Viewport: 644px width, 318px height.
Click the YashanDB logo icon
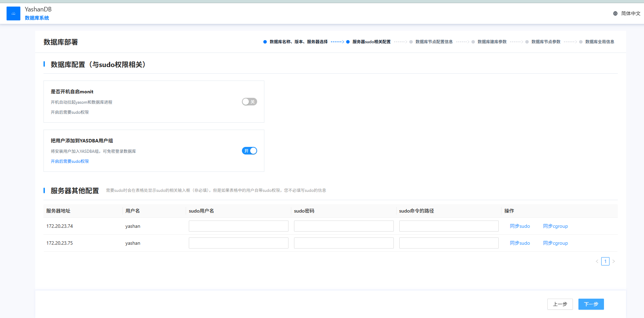pyautogui.click(x=13, y=13)
